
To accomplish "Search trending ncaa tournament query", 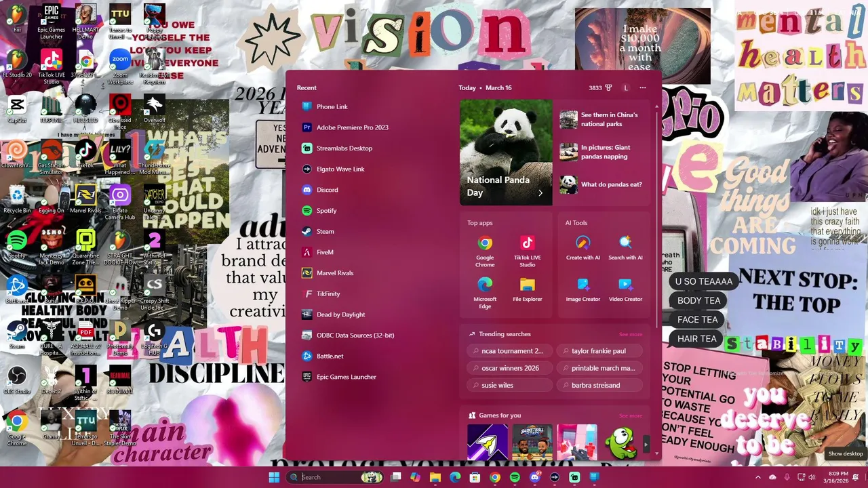I will click(509, 351).
